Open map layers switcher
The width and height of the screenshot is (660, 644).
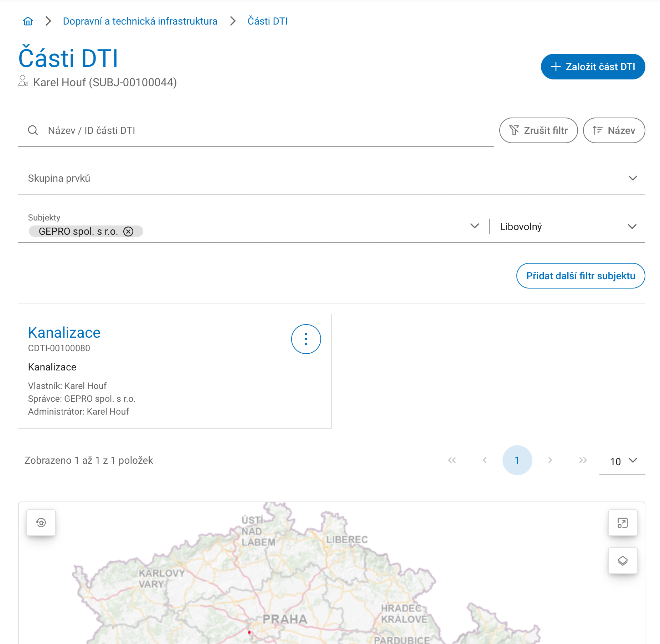coord(623,561)
